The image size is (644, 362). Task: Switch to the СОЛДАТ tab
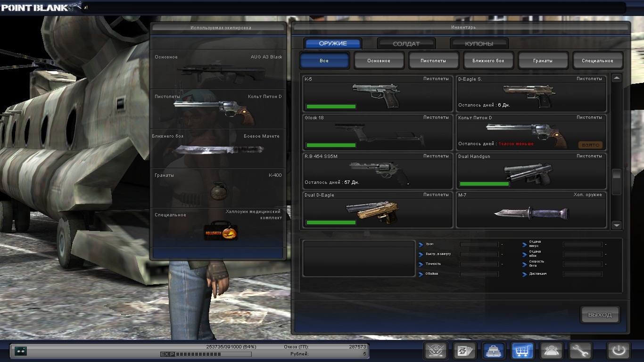[x=406, y=44]
